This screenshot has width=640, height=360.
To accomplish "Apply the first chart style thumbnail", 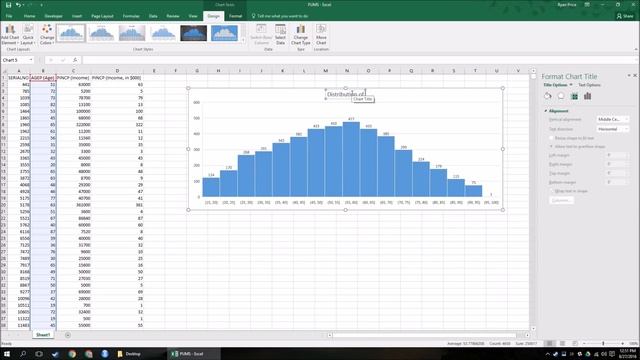I will point(71,33).
